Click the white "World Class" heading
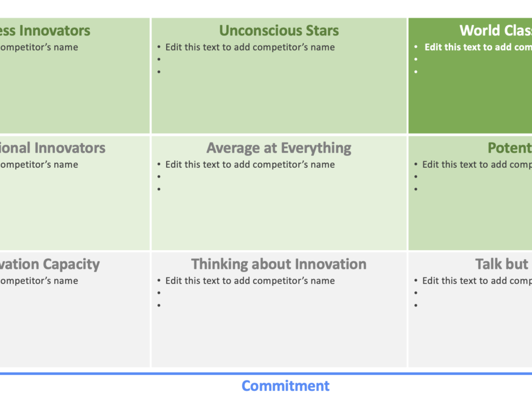 [495, 31]
